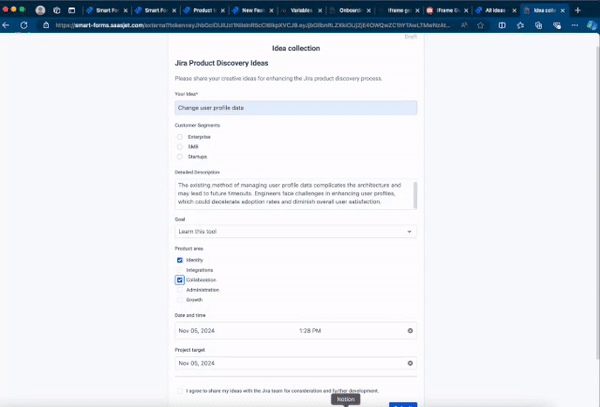Click the read aloud icon in address bar
600x407 pixels.
click(464, 25)
